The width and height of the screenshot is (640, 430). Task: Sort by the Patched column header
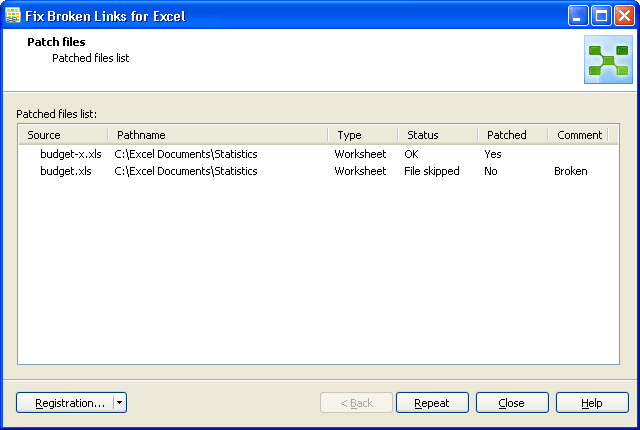[513, 135]
